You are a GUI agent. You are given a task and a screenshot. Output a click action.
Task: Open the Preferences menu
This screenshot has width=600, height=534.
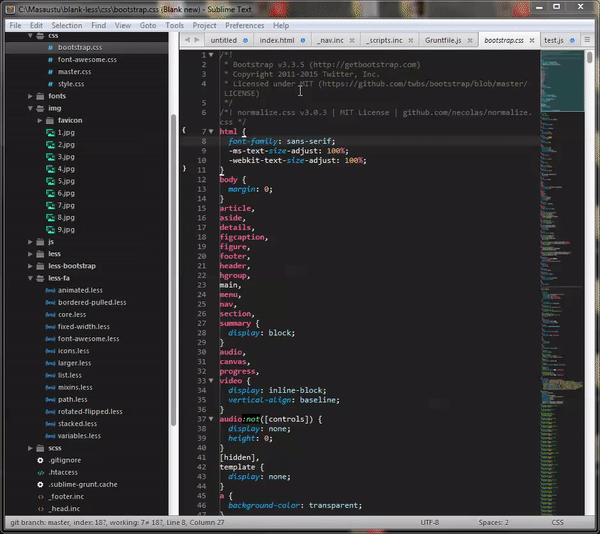[x=245, y=25]
